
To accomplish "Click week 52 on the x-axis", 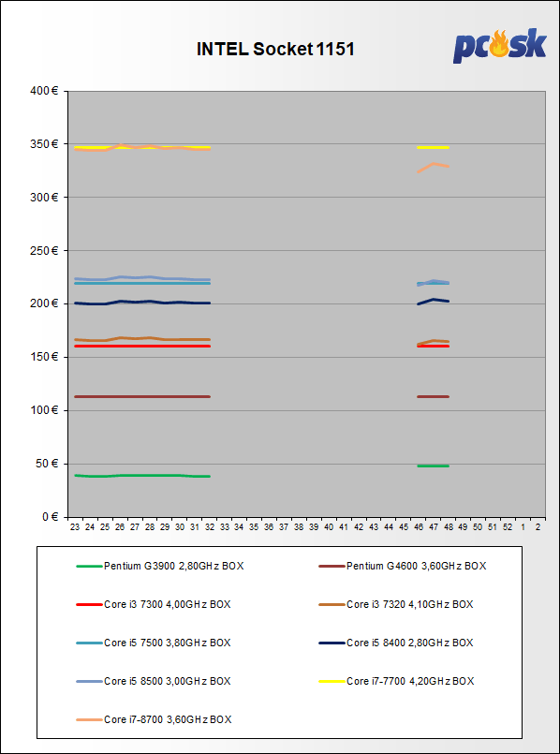I will tap(508, 527).
